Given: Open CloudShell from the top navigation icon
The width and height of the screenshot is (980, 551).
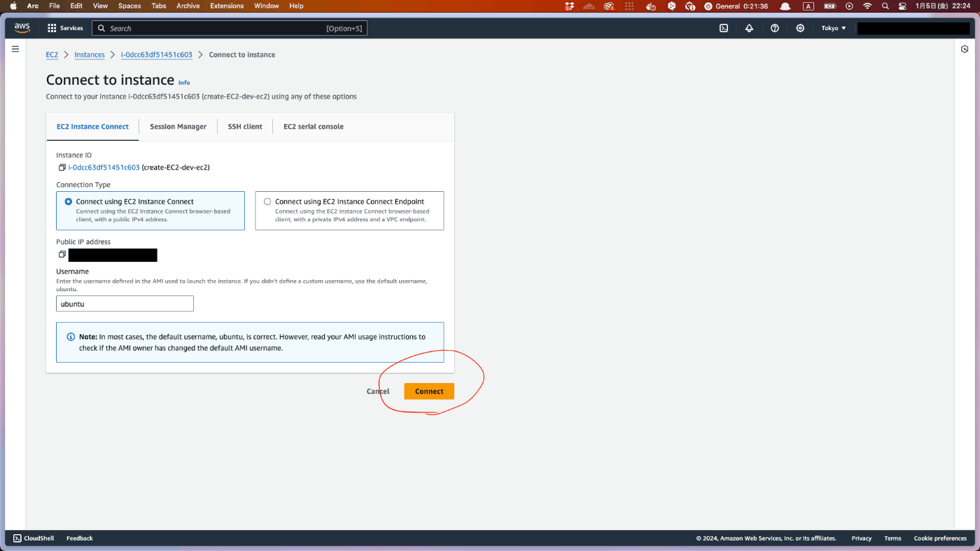Looking at the screenshot, I should 724,28.
